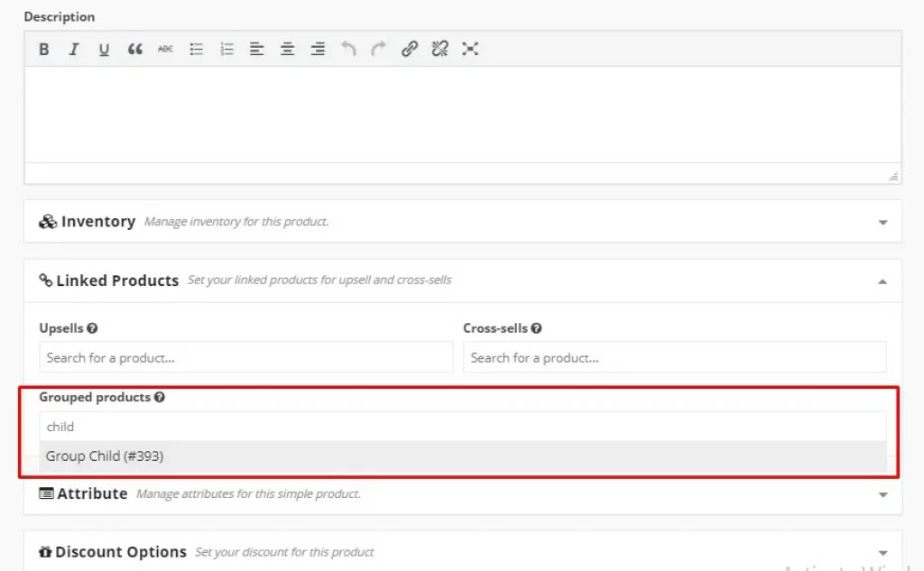Focus the Cross-sells product search field
This screenshot has height=571, width=924.
(674, 357)
